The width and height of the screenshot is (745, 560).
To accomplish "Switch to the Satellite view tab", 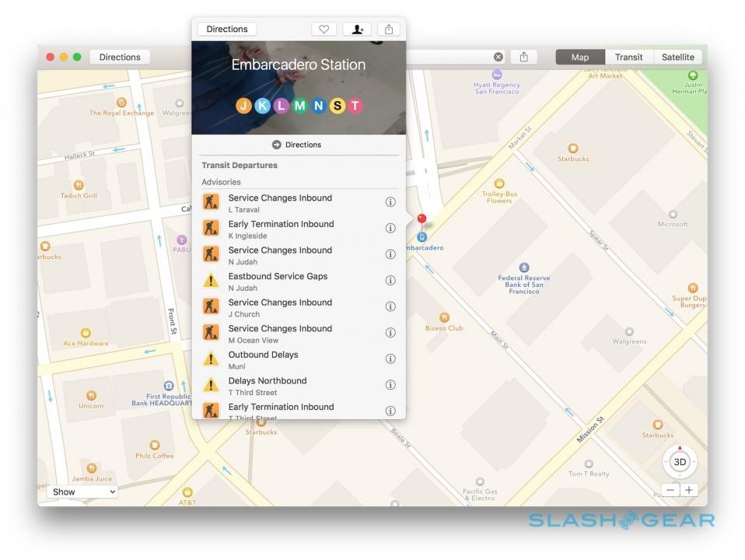I will coord(678,57).
